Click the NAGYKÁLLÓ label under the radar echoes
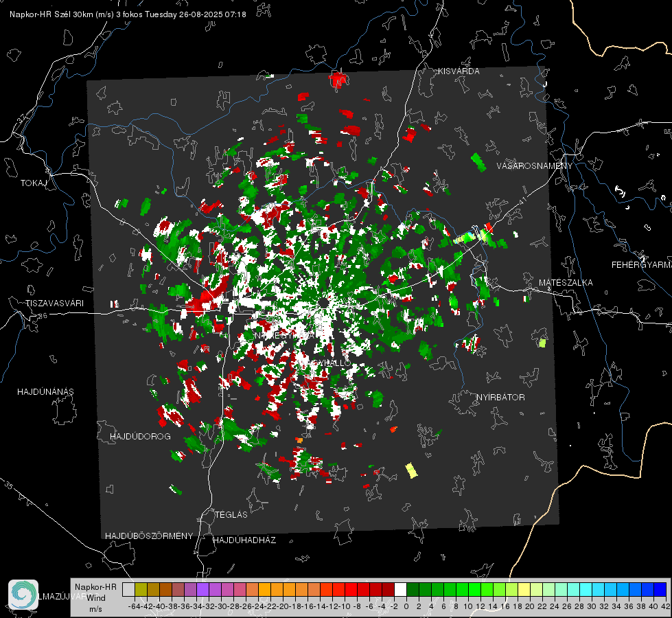This screenshot has height=618, width=672. [x=325, y=363]
